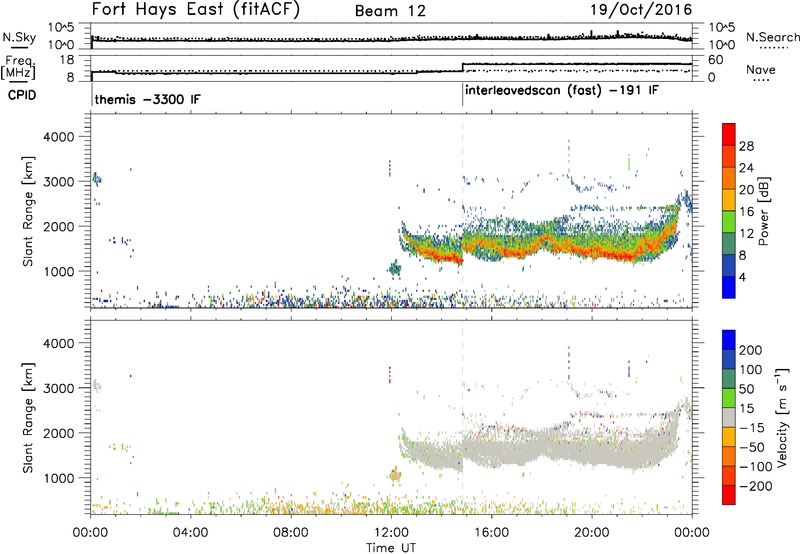Click the '18' tick on frequency axis

[x=67, y=60]
